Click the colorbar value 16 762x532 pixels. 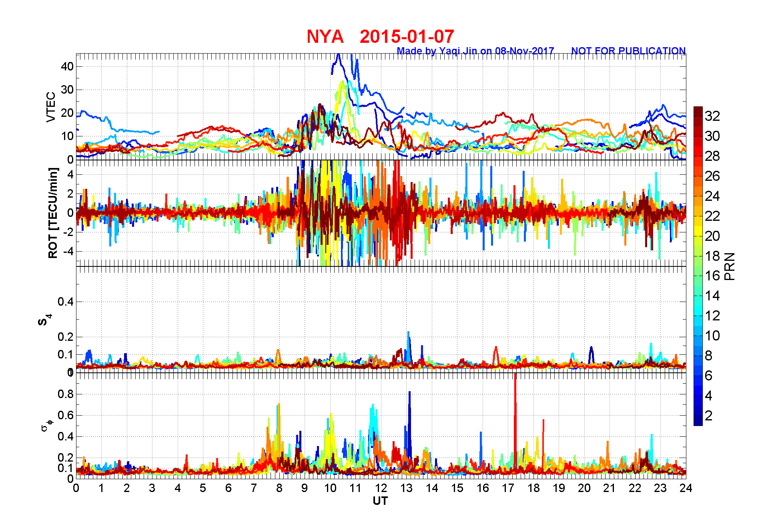point(712,276)
